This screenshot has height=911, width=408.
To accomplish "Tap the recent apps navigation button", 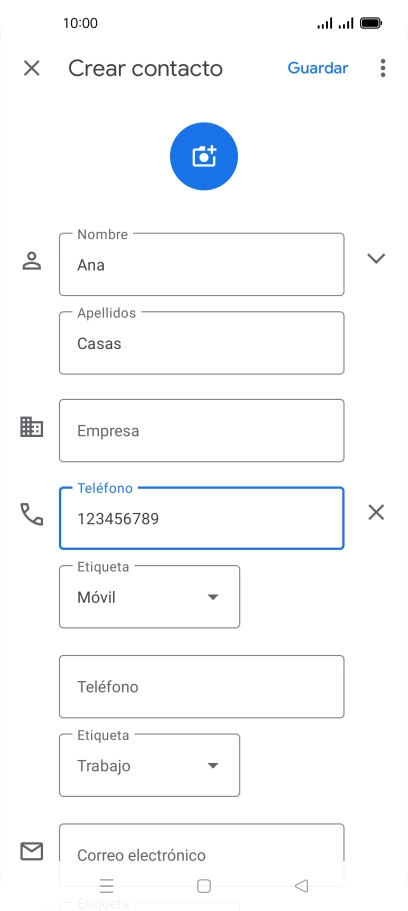I will [x=106, y=885].
